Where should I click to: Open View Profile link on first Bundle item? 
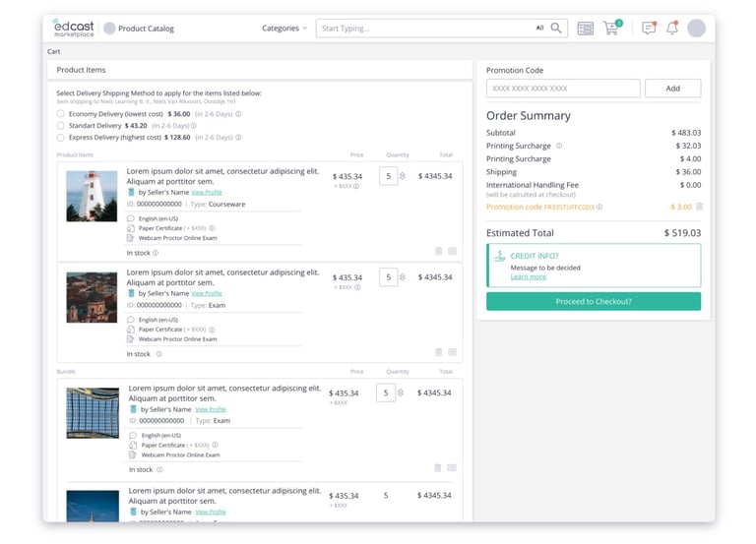(211, 409)
